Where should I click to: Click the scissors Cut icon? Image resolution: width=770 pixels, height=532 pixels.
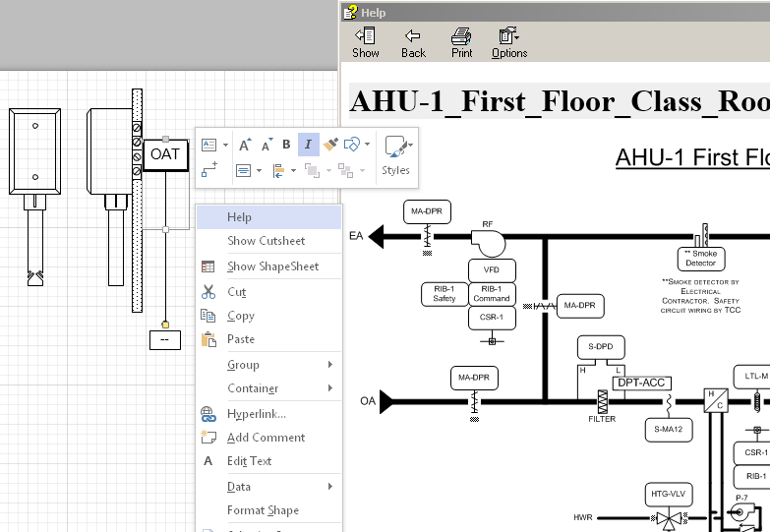208,292
